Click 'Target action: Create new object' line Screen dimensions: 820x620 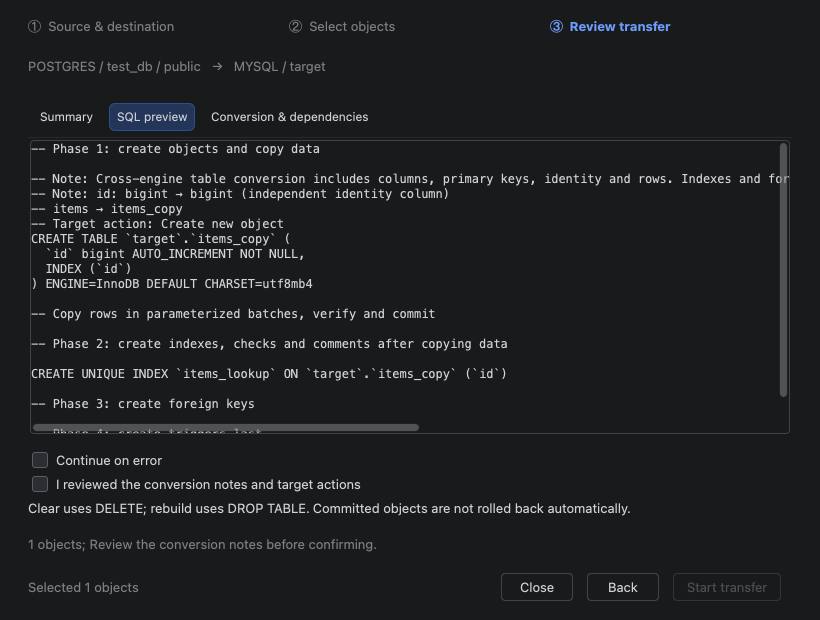pos(157,224)
